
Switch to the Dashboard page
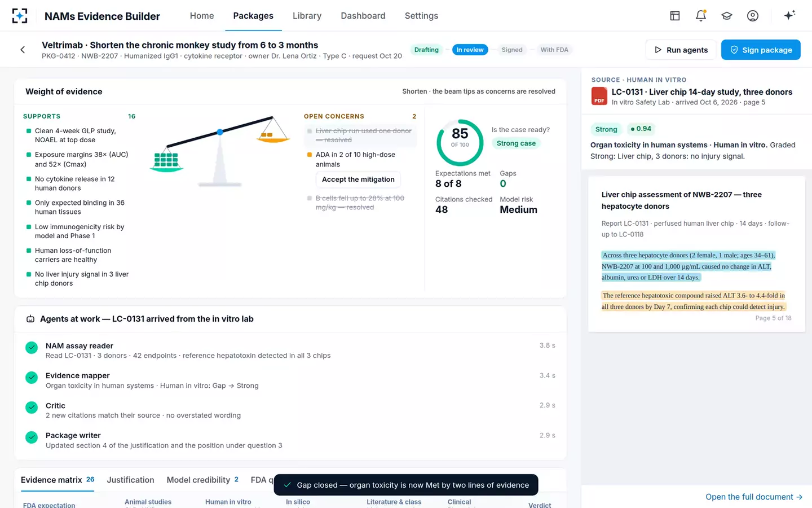click(363, 16)
